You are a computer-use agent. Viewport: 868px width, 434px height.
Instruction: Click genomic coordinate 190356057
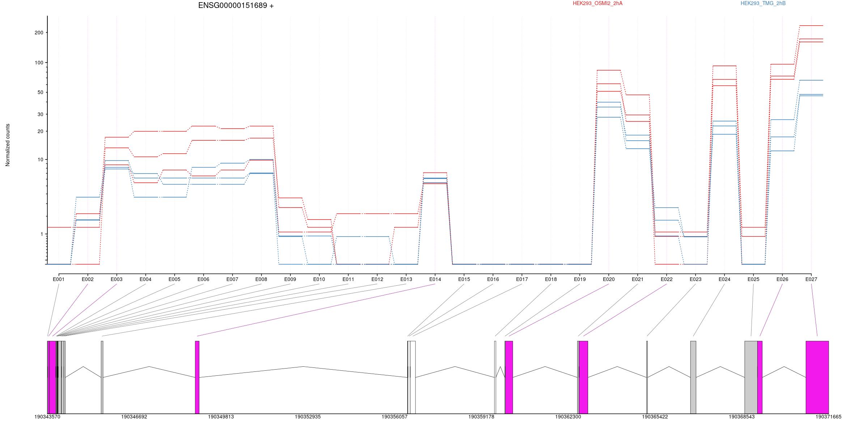[395, 417]
